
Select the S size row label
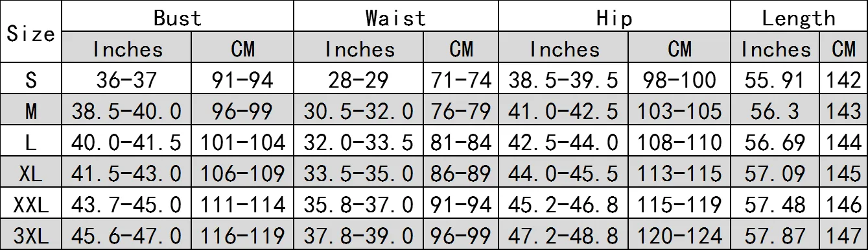31,80
